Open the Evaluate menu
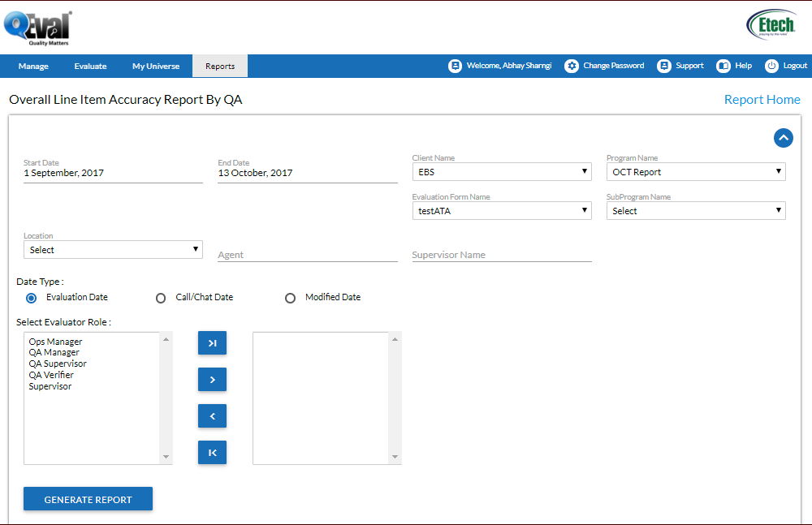Image resolution: width=812 pixels, height=525 pixels. point(90,67)
